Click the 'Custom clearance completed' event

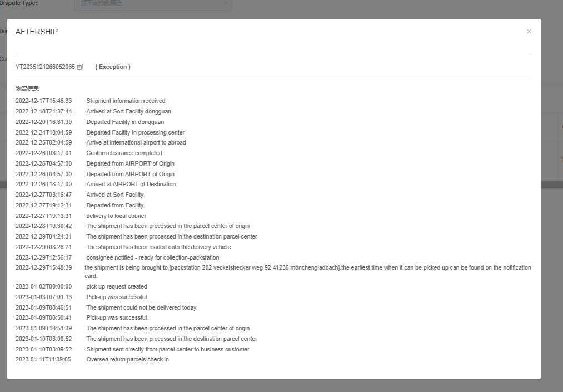click(124, 153)
